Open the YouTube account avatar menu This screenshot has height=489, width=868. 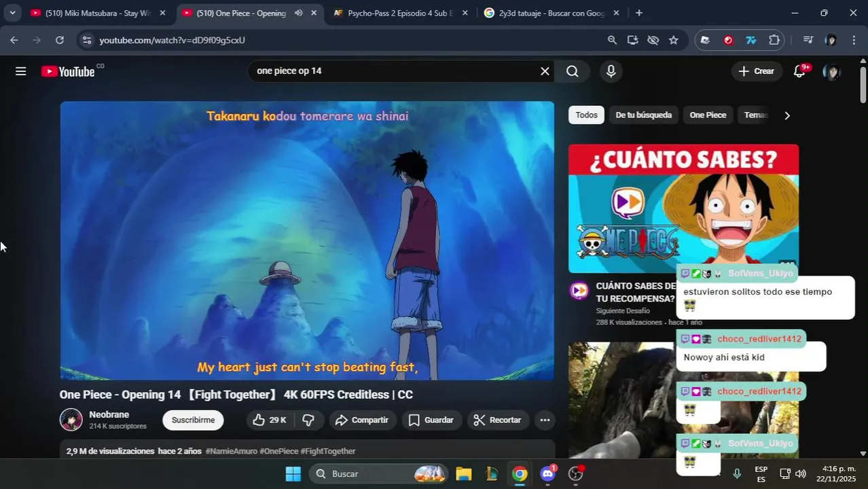tap(831, 71)
